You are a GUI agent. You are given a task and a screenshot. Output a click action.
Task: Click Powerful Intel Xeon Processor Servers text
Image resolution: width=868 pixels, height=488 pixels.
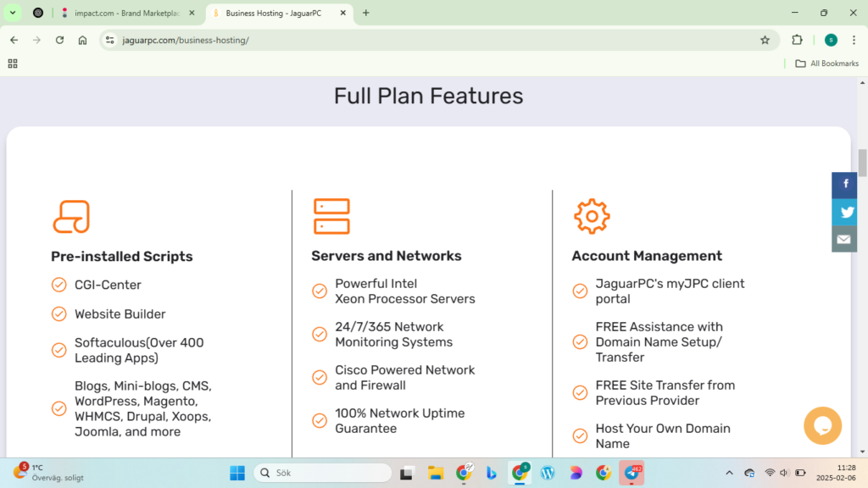[x=404, y=291]
